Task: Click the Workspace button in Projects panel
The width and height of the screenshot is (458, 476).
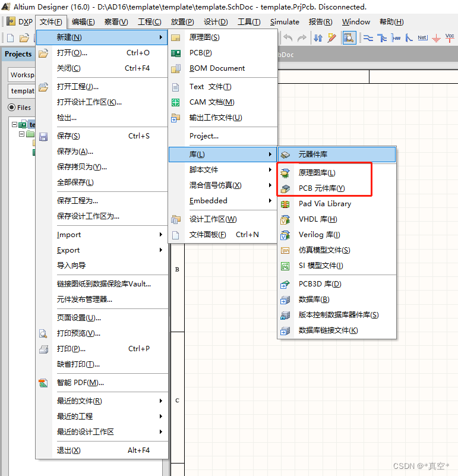Action: click(x=22, y=75)
